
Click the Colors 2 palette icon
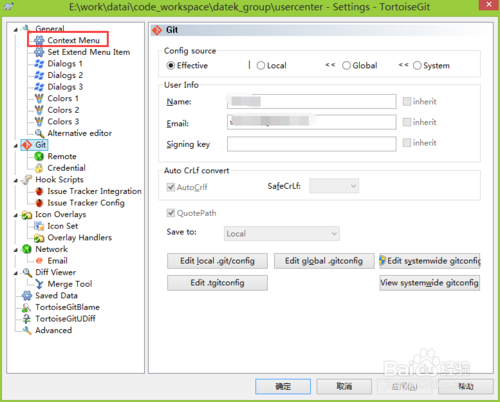coord(39,110)
